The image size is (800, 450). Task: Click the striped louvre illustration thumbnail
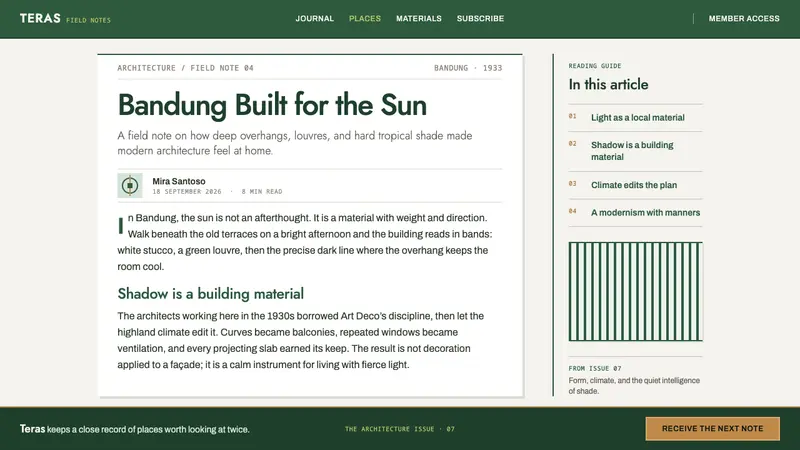click(x=636, y=291)
